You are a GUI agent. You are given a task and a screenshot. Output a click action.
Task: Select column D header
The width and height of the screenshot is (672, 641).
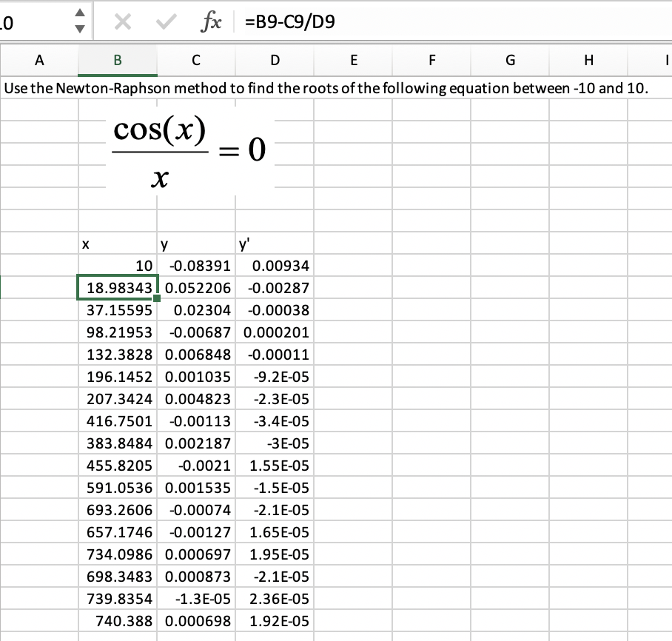[x=275, y=61]
